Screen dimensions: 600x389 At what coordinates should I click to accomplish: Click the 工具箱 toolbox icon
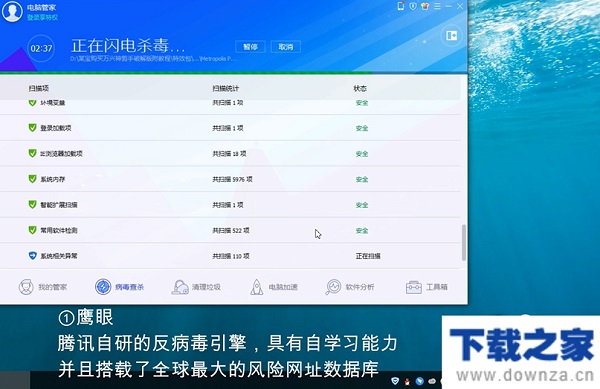click(414, 287)
